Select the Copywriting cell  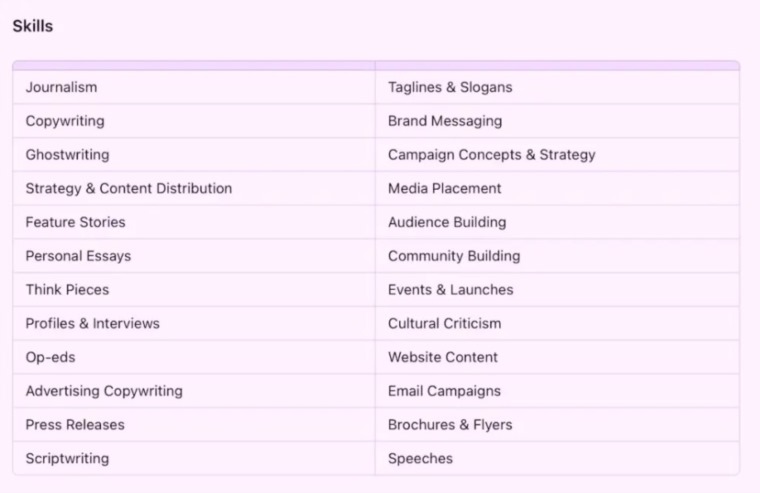pyautogui.click(x=194, y=121)
